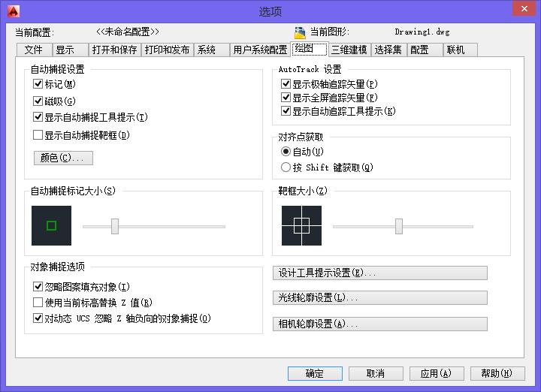The image size is (541, 392).
Task: Click the 靶框大小 slider handle
Action: (x=399, y=226)
